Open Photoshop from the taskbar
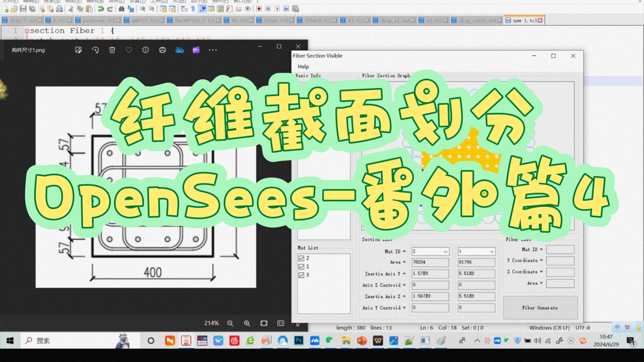This screenshot has height=362, width=644. point(299,341)
